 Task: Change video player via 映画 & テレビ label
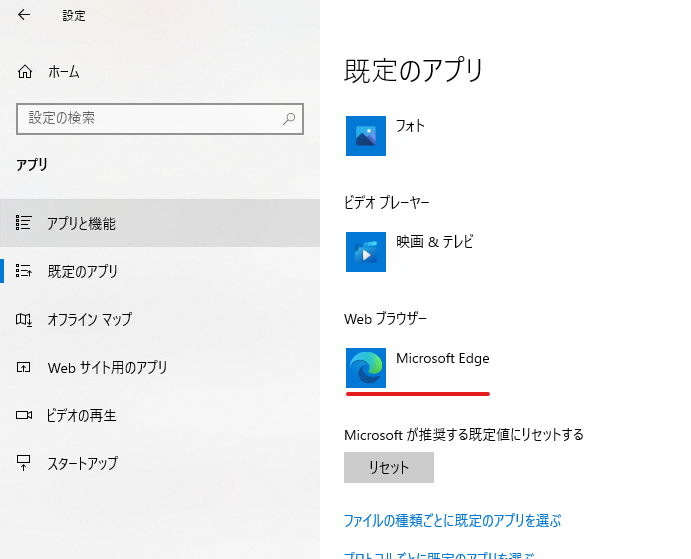(434, 242)
